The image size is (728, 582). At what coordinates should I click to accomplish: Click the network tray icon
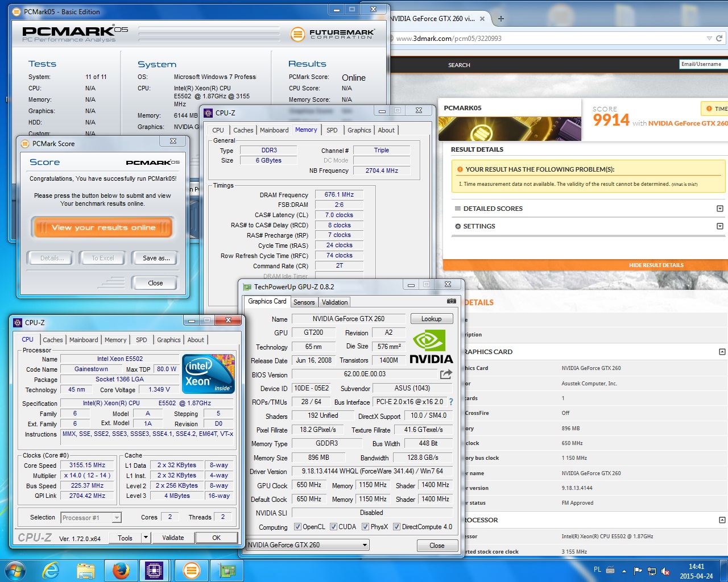tap(652, 571)
